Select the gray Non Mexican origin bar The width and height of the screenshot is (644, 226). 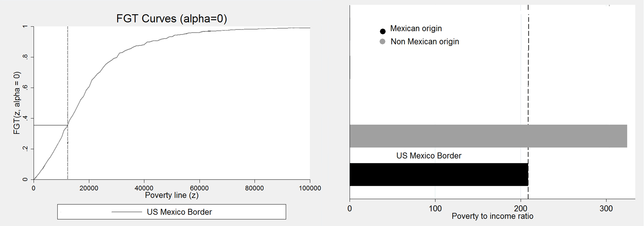[488, 136]
